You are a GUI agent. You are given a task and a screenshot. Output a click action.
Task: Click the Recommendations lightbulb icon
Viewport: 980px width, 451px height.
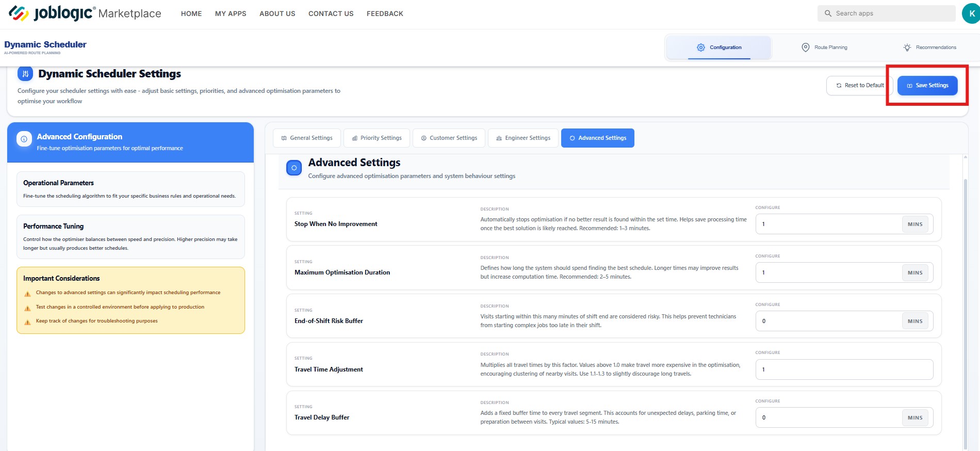pyautogui.click(x=907, y=47)
